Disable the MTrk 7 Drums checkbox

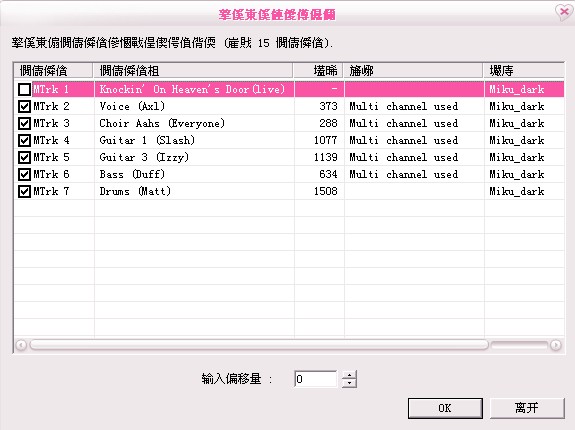(24, 191)
